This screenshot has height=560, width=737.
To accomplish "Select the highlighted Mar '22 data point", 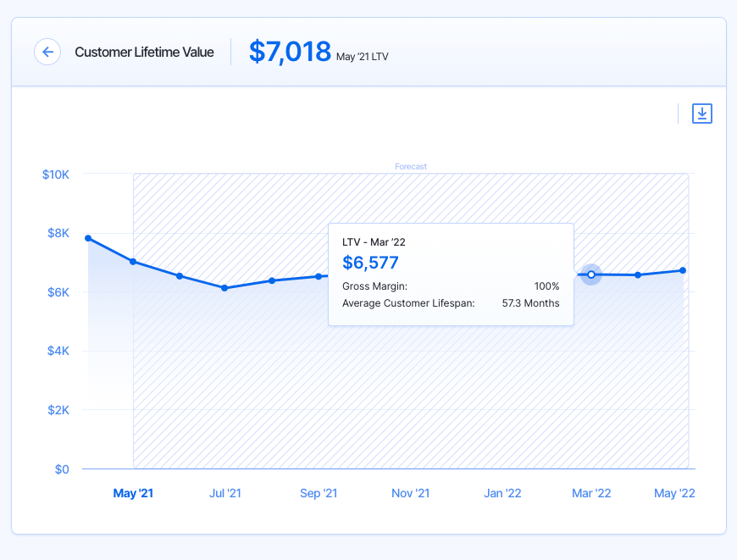I will (591, 274).
